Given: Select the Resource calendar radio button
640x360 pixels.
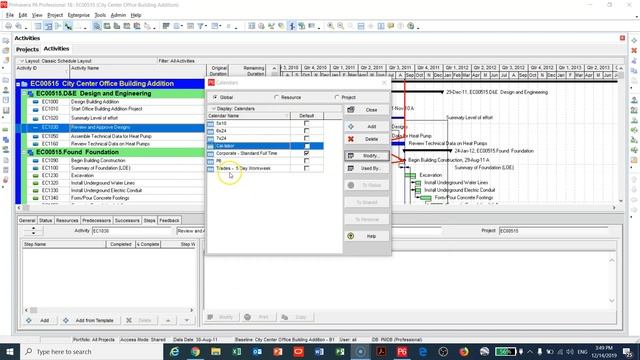Looking at the screenshot, I should click(276, 98).
